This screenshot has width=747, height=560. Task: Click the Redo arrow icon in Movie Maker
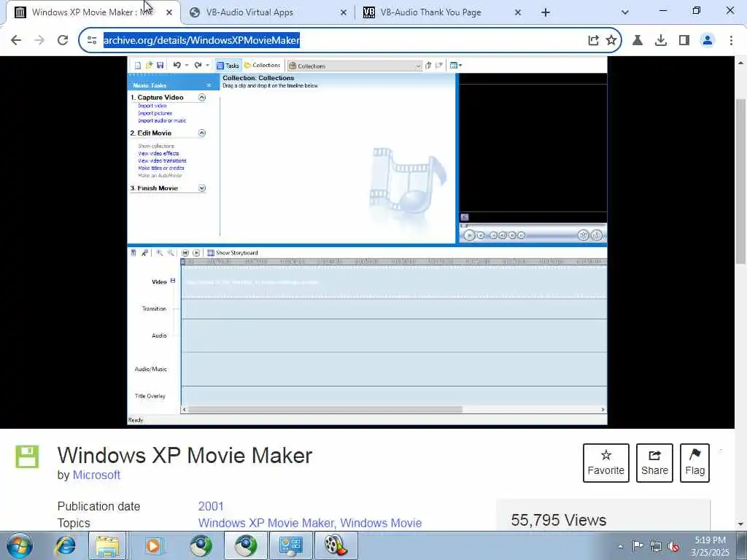coord(198,65)
